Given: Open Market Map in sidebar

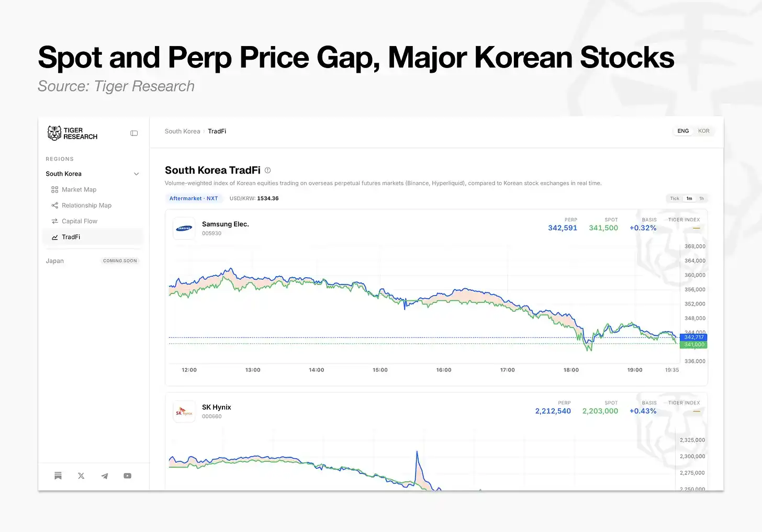Looking at the screenshot, I should coord(79,190).
